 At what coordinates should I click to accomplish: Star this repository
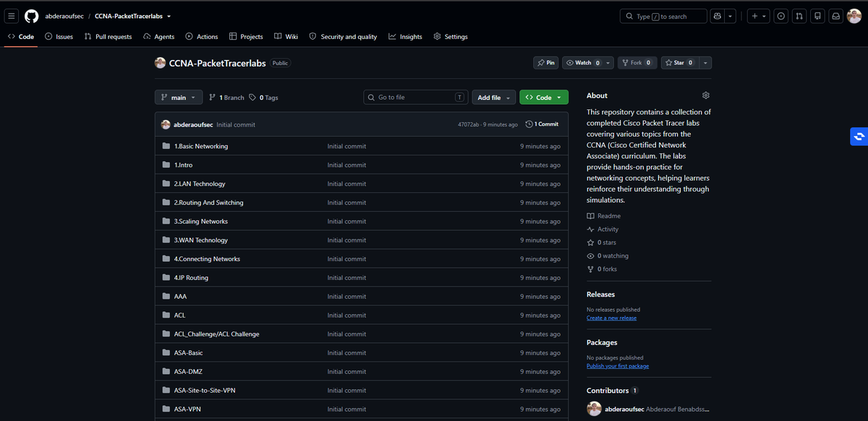[678, 63]
